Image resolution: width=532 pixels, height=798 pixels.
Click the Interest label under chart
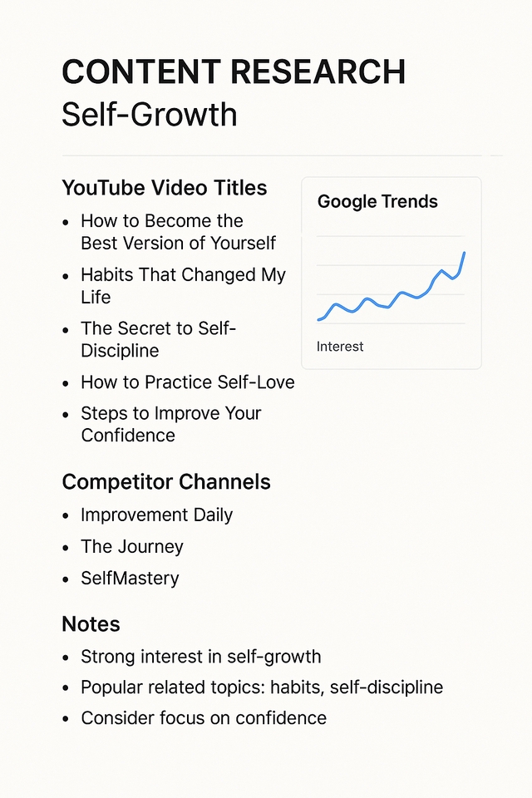(x=340, y=347)
